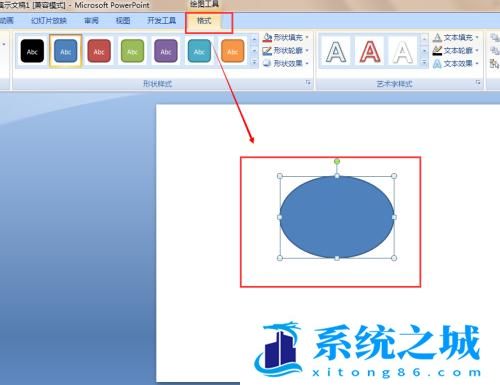The height and width of the screenshot is (385, 500).
Task: Choose the teal Abc shape style
Action: coord(199,51)
